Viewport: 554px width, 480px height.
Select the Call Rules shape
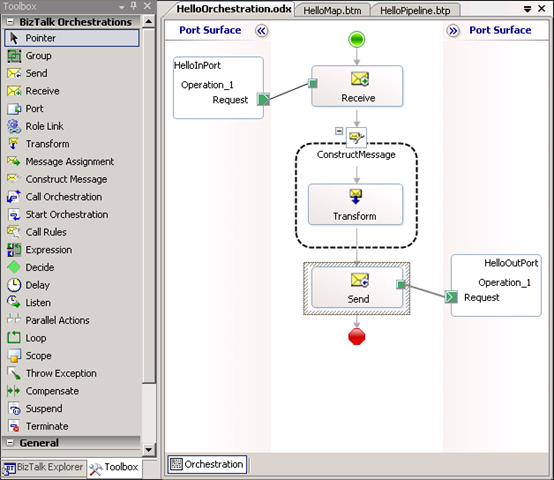72,232
